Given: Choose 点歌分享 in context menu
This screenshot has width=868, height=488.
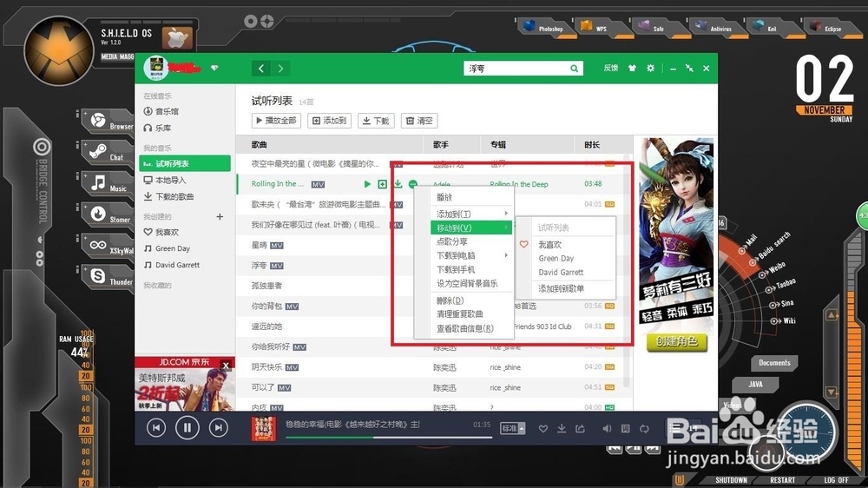Looking at the screenshot, I should click(471, 241).
